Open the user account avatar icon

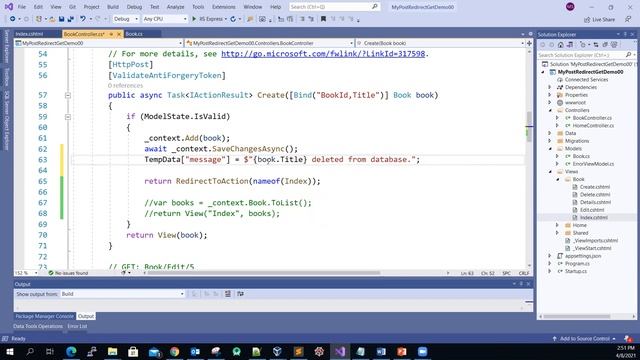click(570, 7)
